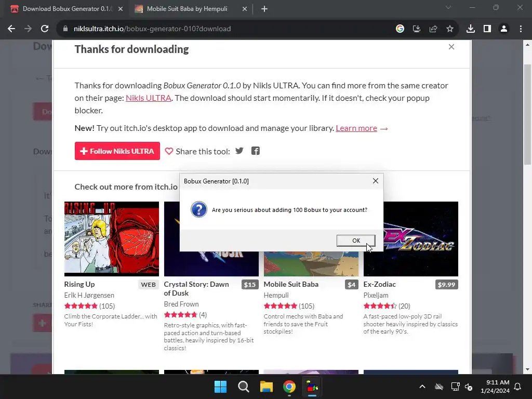Close the Bobux Generator dialog with X
Image resolution: width=532 pixels, height=399 pixels.
[x=375, y=181]
